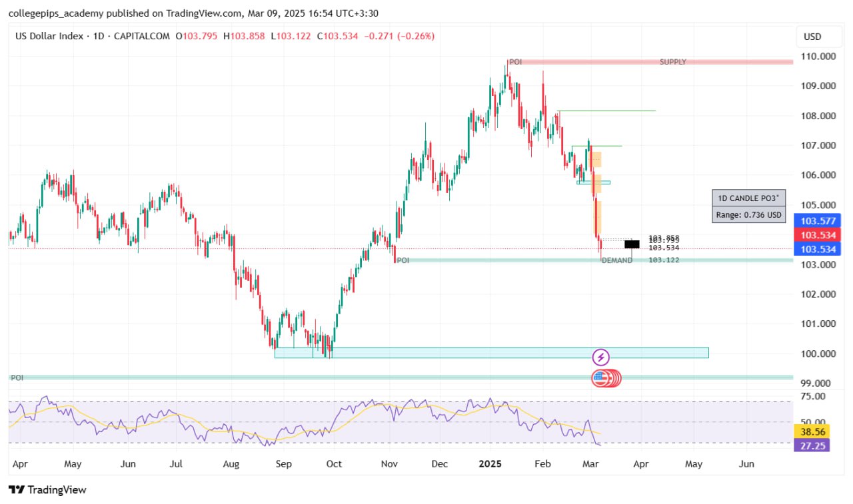The height and width of the screenshot is (504, 853).
Task: Click the 105.000 price axis label
Action: coord(818,205)
